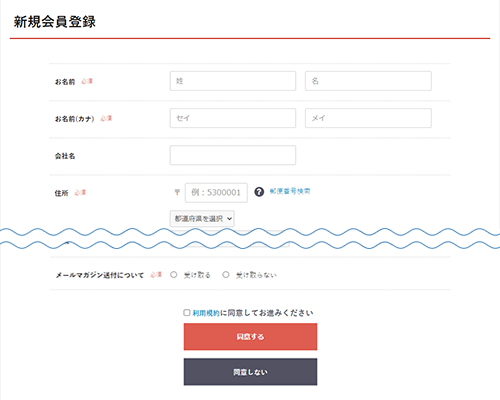The image size is (500, 400).
Task: Open the 郵便番号検索 postal code search link
Action: click(290, 191)
